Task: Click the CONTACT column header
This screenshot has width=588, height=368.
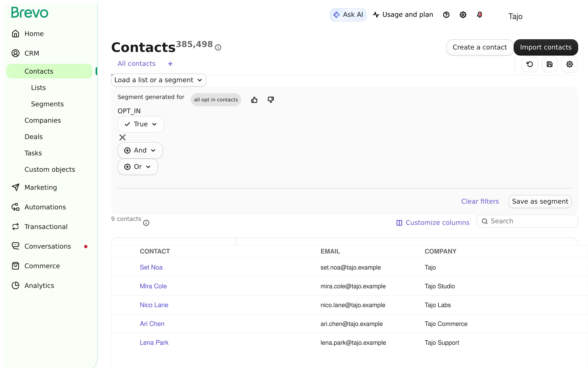Action: 155,251
